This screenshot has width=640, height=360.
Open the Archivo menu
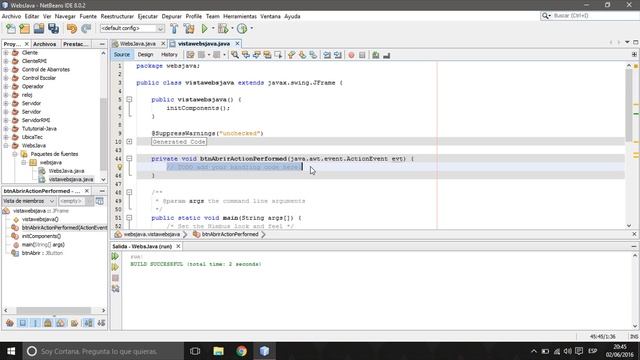11,16
